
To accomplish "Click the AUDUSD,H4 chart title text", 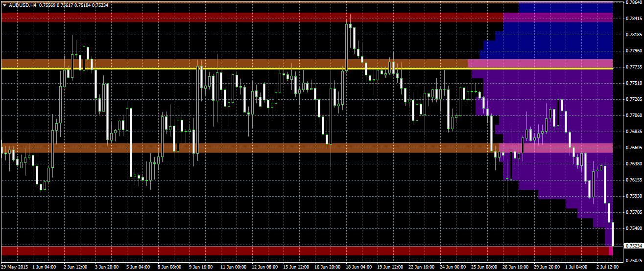I will click(x=22, y=5).
